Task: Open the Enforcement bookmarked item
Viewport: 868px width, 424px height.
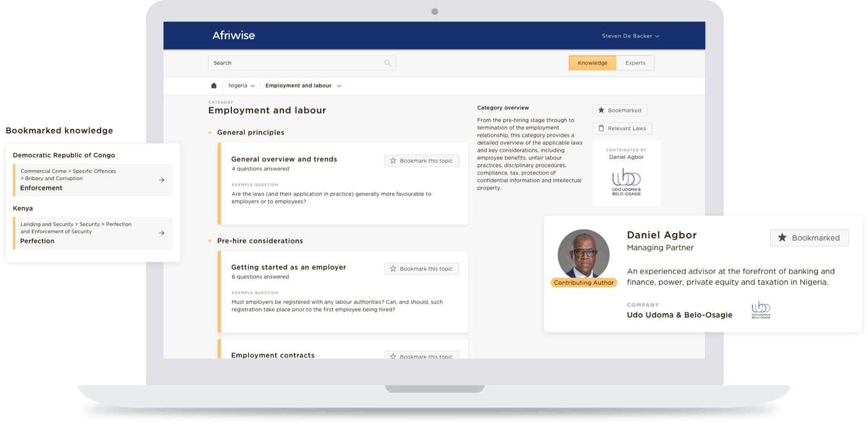Action: tap(93, 180)
